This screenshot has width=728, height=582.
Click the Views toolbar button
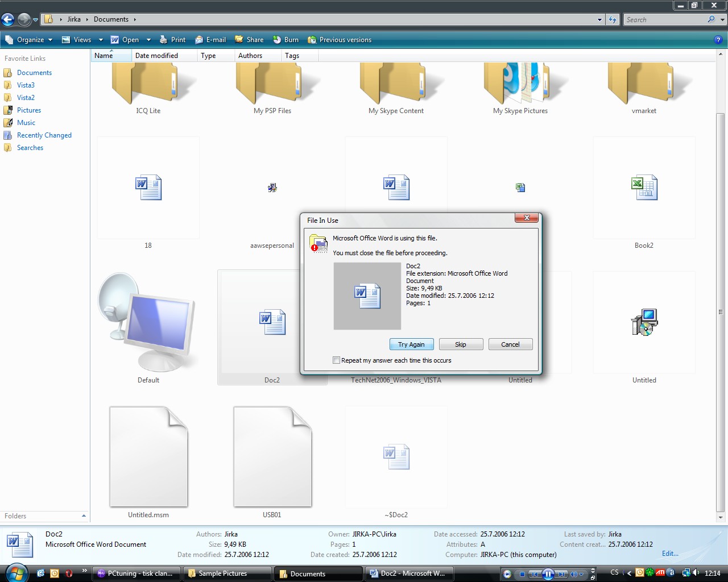pyautogui.click(x=77, y=40)
